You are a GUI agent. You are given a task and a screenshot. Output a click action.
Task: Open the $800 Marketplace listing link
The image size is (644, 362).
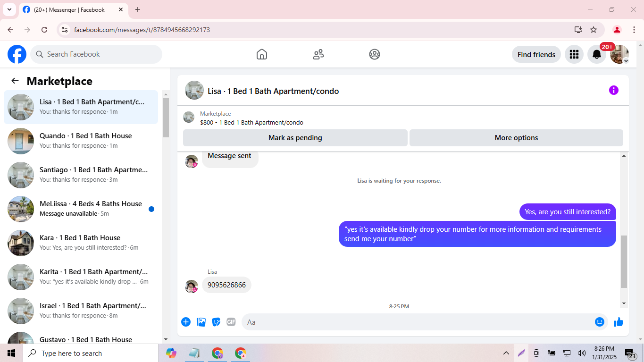pos(251,122)
